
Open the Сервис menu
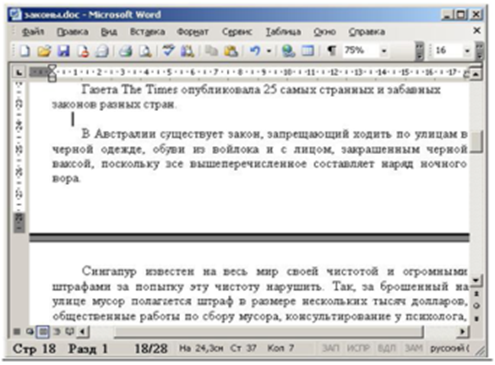click(x=237, y=32)
